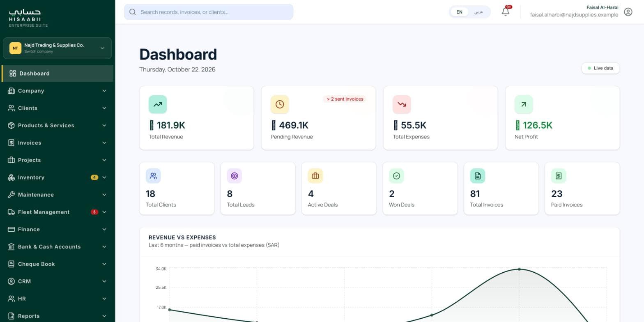The image size is (644, 322).
Task: Focus the search records input field
Action: tap(209, 12)
